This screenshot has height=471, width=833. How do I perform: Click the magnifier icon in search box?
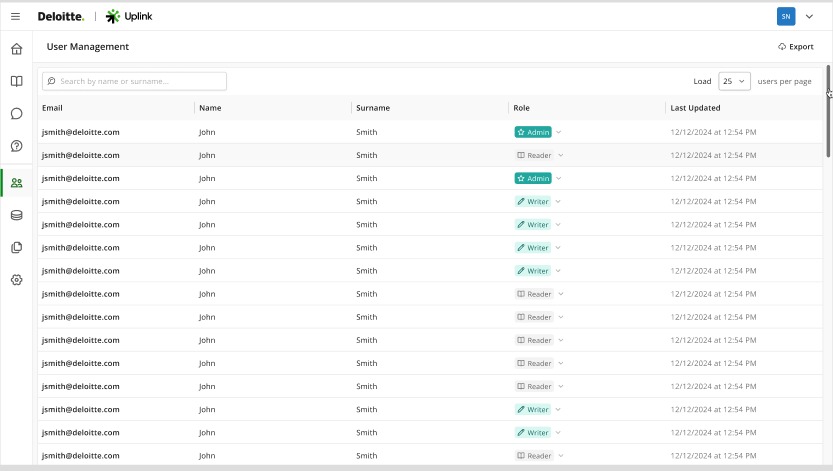click(x=52, y=81)
